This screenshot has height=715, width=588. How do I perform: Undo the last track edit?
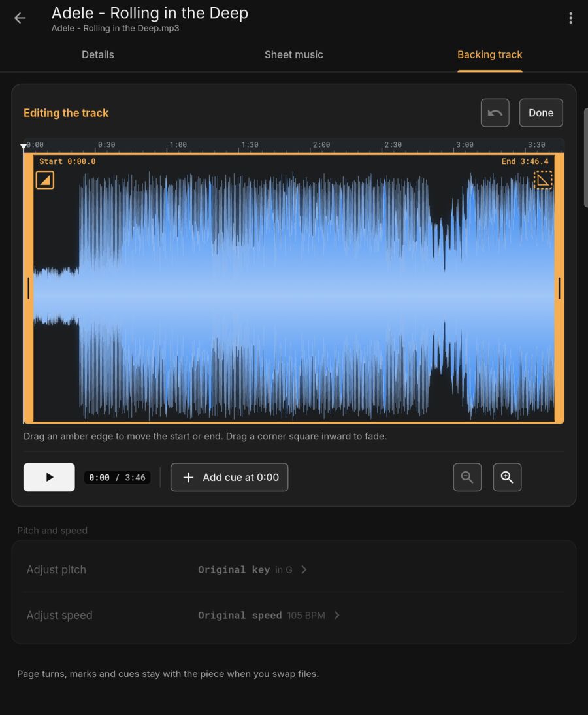tap(495, 112)
